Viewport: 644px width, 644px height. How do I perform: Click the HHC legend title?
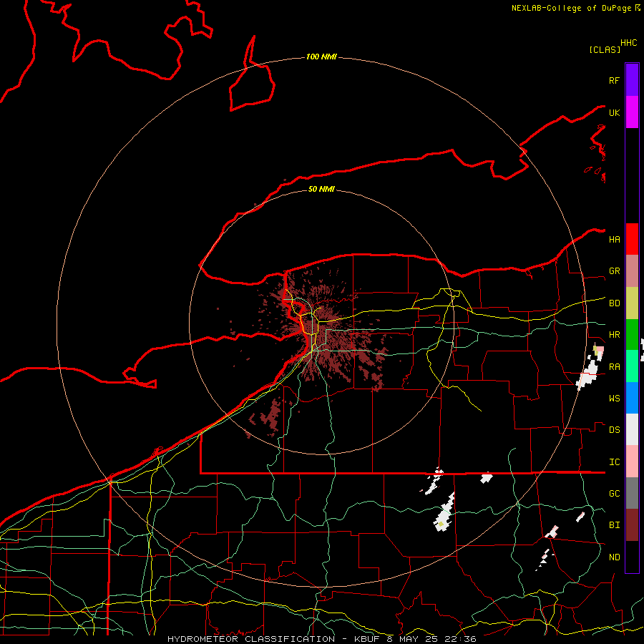point(628,43)
